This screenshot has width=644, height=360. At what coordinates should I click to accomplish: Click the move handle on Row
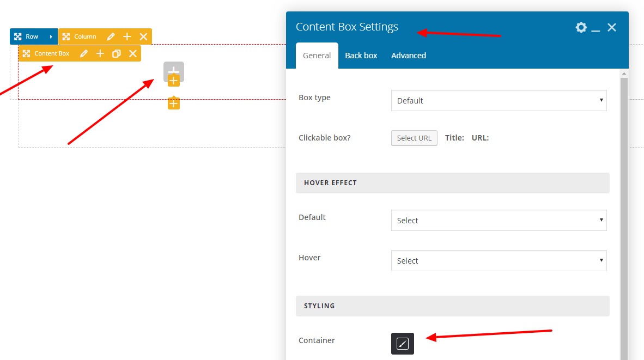[x=18, y=36]
